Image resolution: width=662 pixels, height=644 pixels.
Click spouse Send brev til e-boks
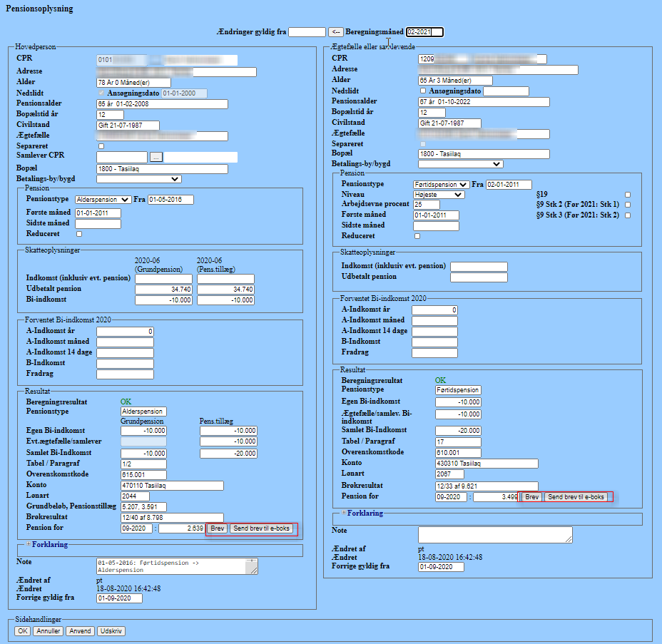click(x=576, y=497)
